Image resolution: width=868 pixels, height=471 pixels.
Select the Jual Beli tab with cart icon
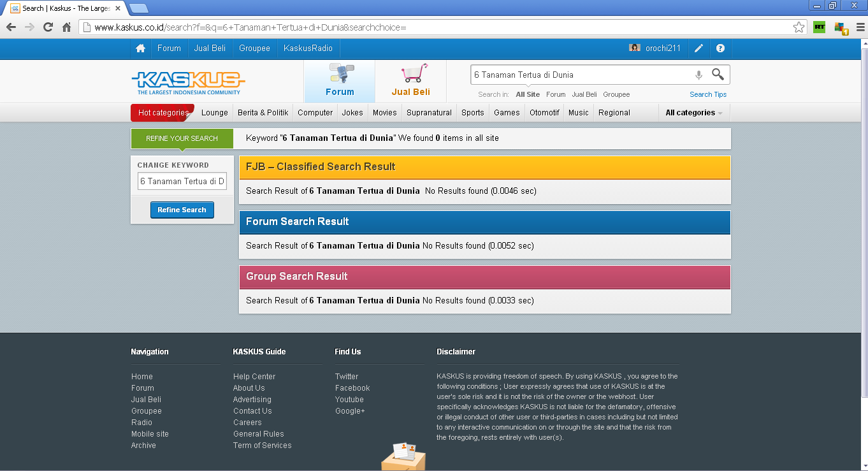(411, 81)
